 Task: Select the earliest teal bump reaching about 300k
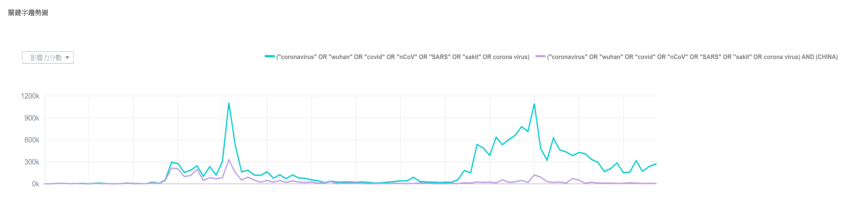coord(172,162)
